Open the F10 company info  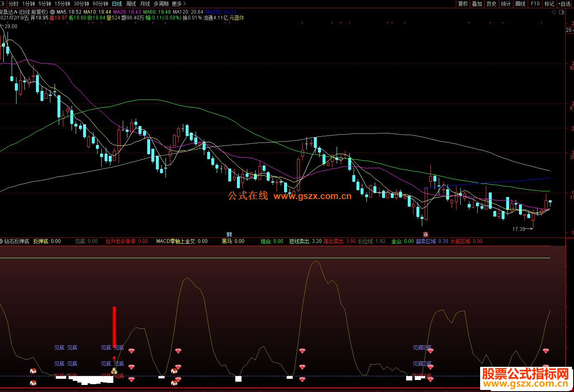pos(535,4)
